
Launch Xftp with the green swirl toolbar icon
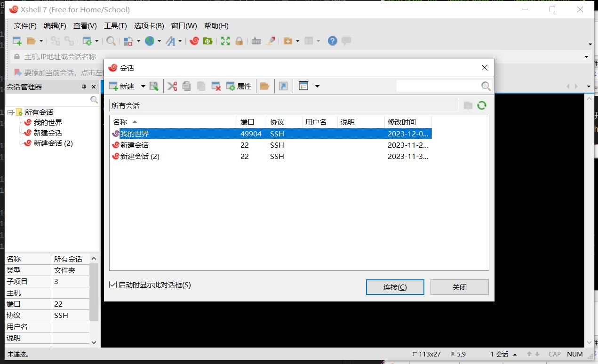click(x=207, y=41)
